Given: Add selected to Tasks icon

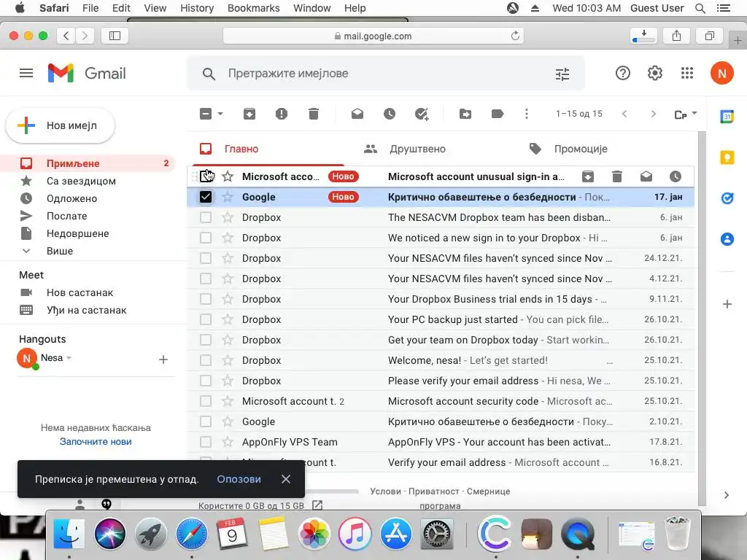Looking at the screenshot, I should (x=422, y=114).
